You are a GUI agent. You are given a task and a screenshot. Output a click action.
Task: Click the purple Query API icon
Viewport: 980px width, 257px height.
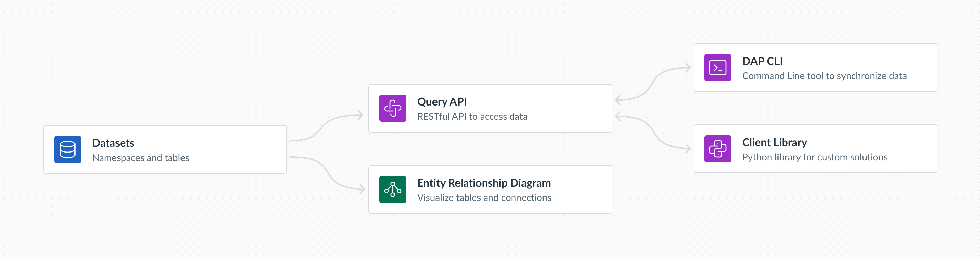(392, 108)
